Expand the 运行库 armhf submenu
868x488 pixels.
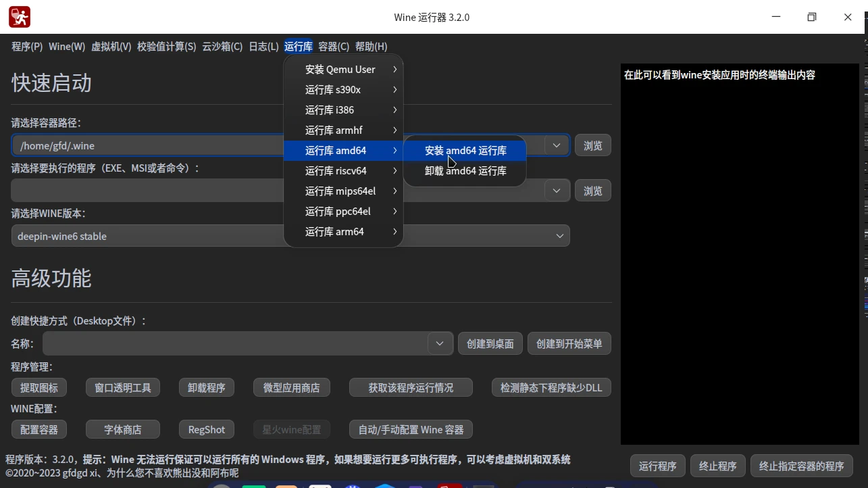(x=343, y=130)
